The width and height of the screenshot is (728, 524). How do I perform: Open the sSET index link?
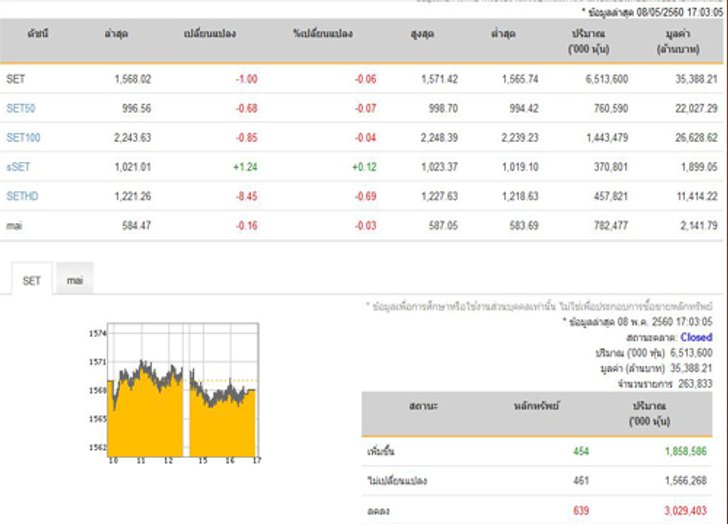click(18, 167)
